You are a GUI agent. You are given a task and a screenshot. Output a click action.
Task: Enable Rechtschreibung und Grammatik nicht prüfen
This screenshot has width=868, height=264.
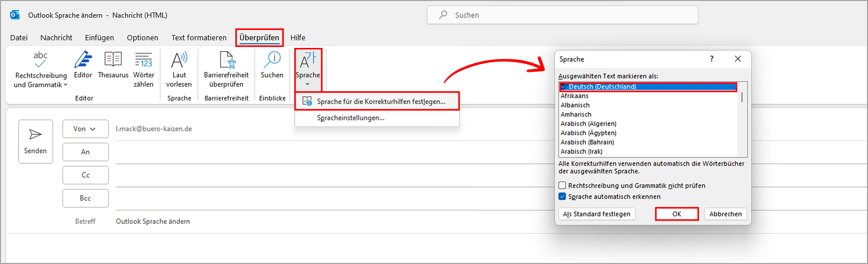[562, 186]
